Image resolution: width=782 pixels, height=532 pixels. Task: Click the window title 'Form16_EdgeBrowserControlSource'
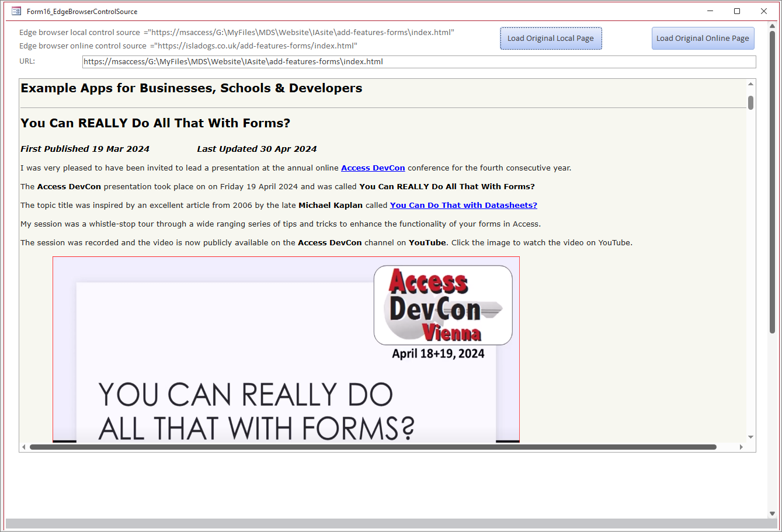[82, 11]
